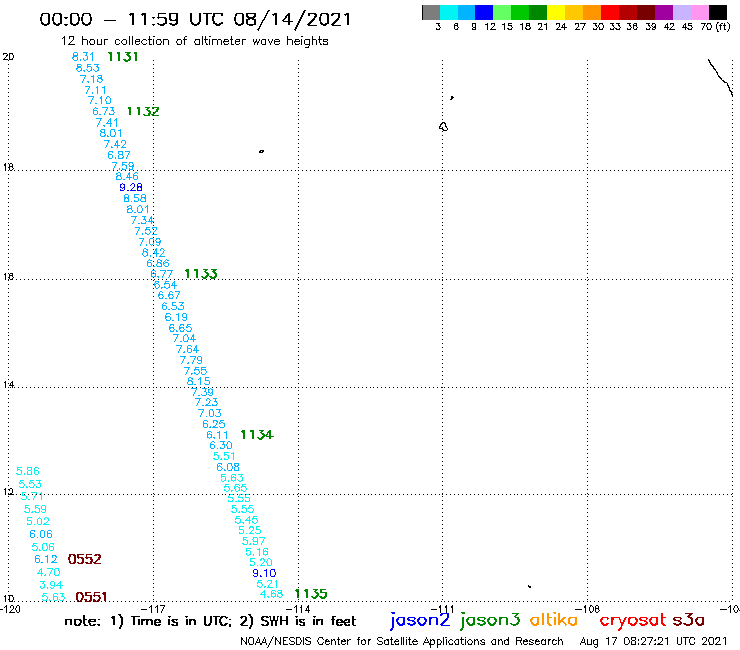Click the note about UTC and feet
Image resolution: width=740 pixels, height=650 pixels.
[x=210, y=621]
